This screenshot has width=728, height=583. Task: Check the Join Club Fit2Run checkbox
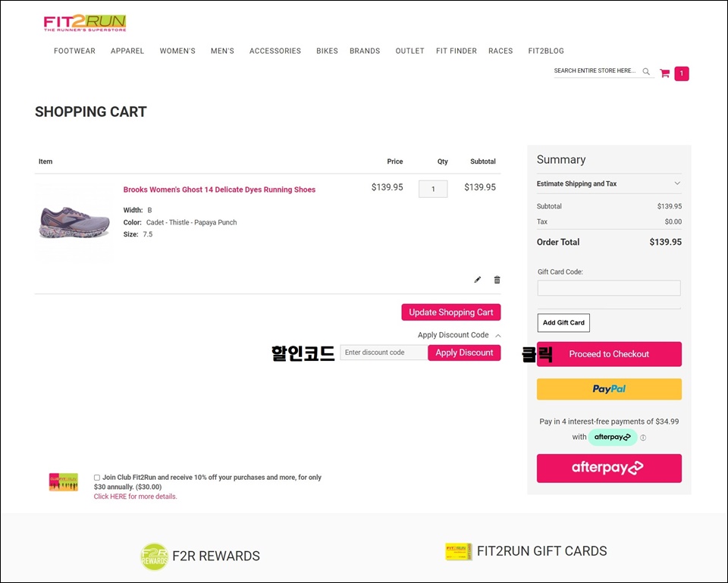point(97,478)
